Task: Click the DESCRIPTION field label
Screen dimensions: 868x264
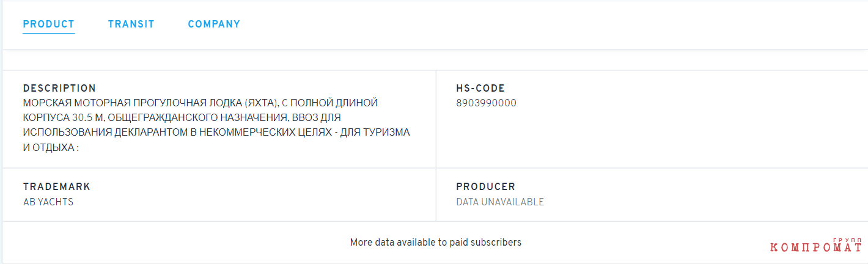Action: (60, 89)
